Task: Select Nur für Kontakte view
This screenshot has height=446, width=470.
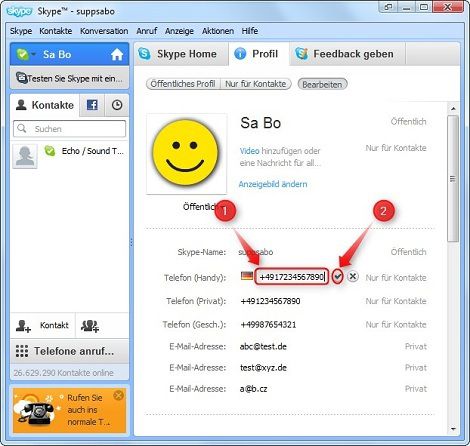Action: 256,84
